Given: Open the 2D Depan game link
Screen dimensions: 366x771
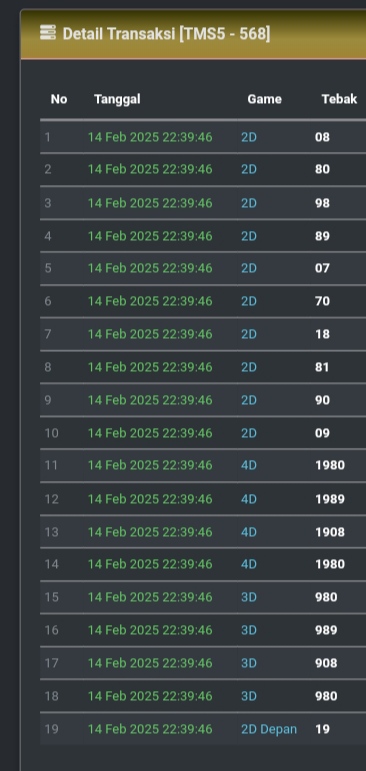Looking at the screenshot, I should pos(269,729).
